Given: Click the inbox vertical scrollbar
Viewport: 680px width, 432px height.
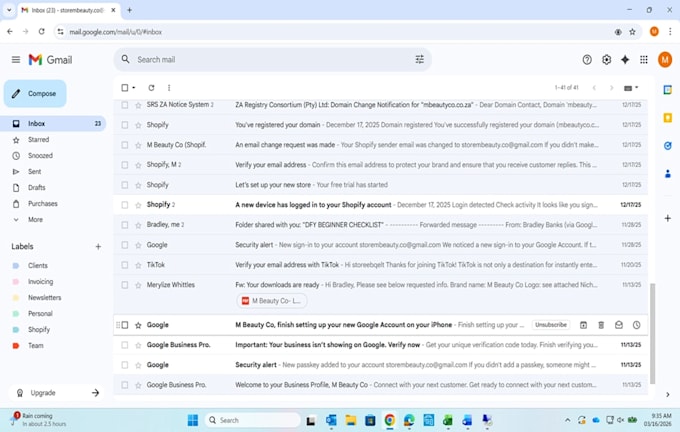Looking at the screenshot, I should coord(652,333).
